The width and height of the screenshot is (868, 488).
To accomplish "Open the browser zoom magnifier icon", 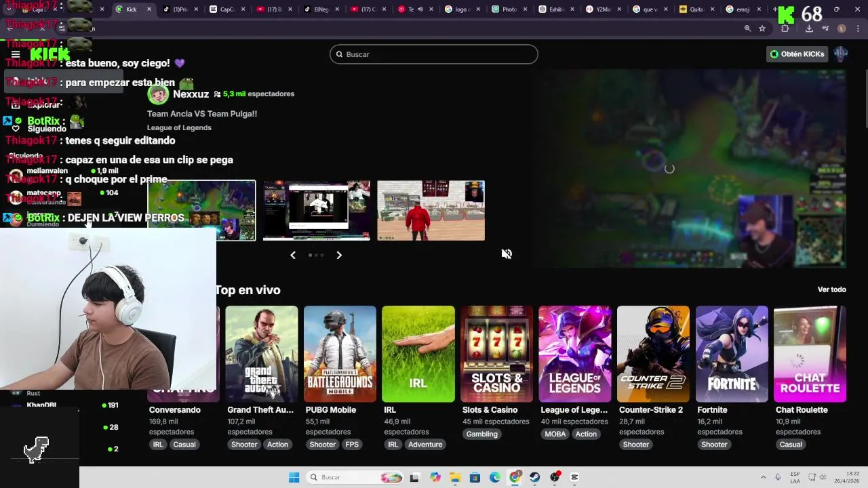I will click(x=747, y=28).
